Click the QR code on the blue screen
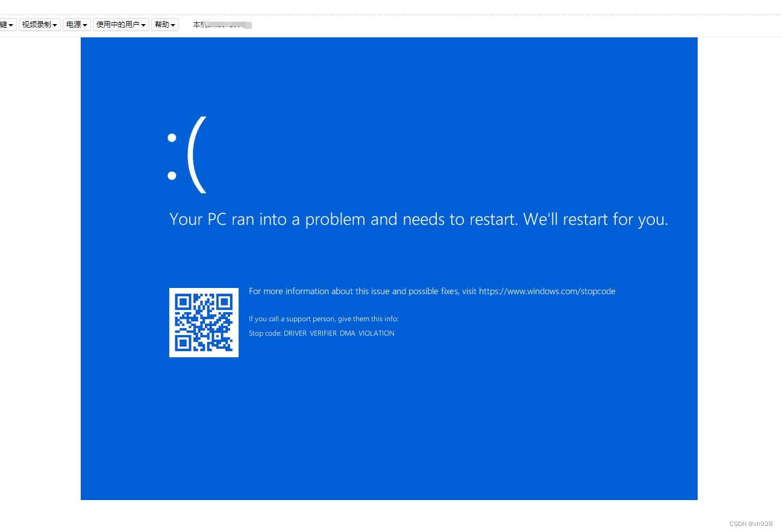This screenshot has width=782, height=532. click(x=204, y=322)
